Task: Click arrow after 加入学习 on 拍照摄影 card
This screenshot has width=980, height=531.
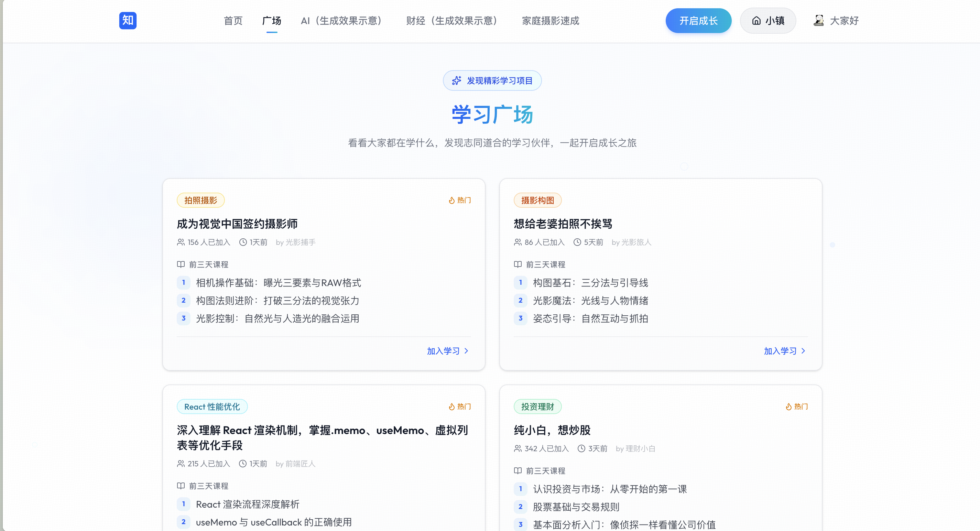Action: point(466,351)
